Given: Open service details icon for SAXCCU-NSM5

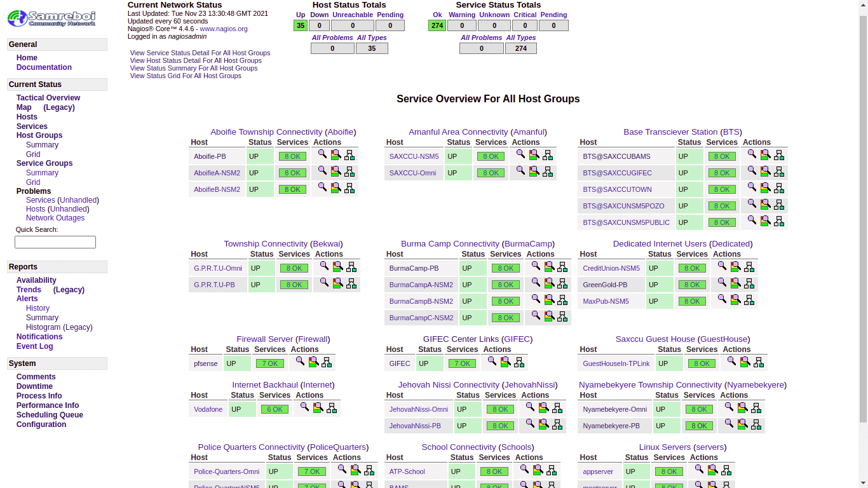Looking at the screenshot, I should (534, 154).
